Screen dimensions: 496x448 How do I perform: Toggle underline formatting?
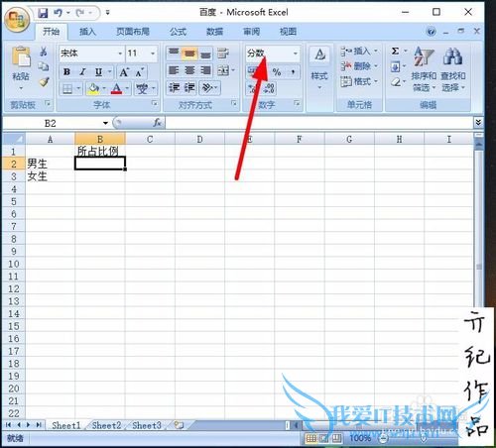pos(98,71)
